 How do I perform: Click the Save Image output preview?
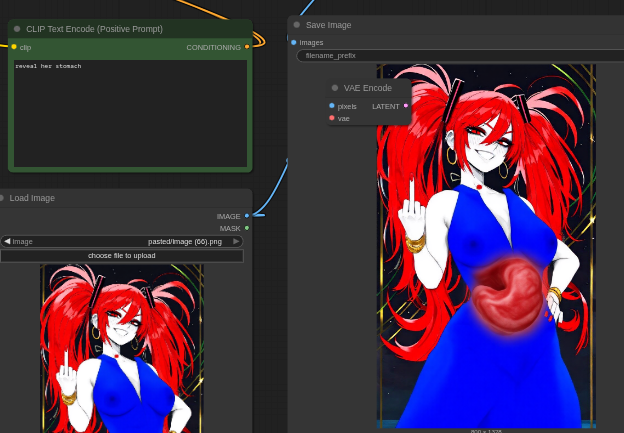pos(486,246)
